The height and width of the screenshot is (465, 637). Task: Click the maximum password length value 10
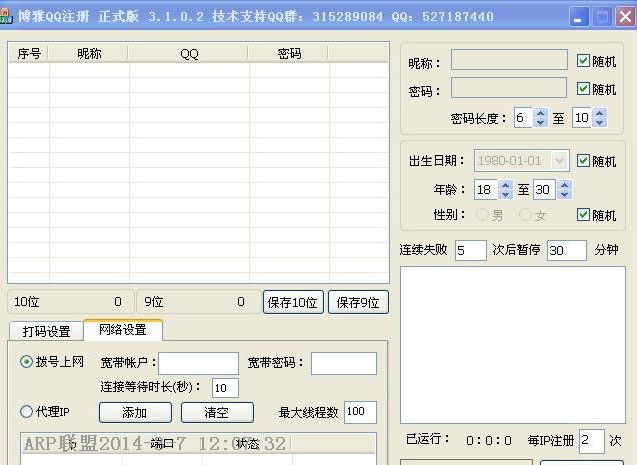coord(582,118)
